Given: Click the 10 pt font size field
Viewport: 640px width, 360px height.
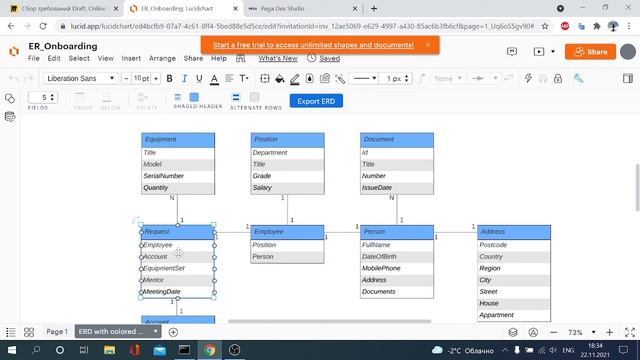Looking at the screenshot, I should [x=141, y=78].
